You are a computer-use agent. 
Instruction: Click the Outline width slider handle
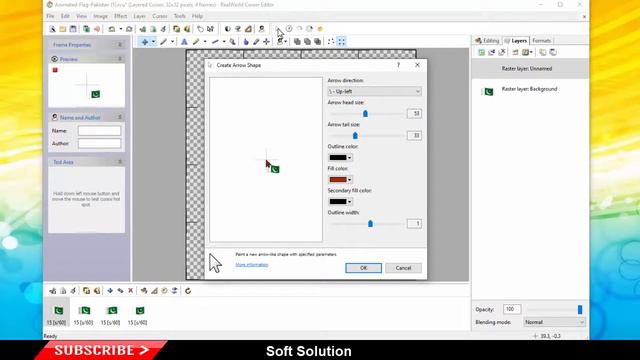point(370,224)
